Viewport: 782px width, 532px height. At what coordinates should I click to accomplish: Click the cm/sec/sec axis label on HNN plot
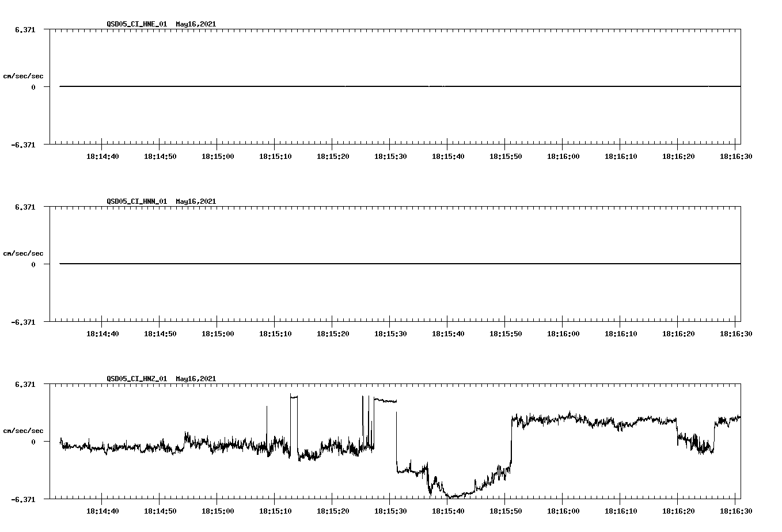[23, 253]
